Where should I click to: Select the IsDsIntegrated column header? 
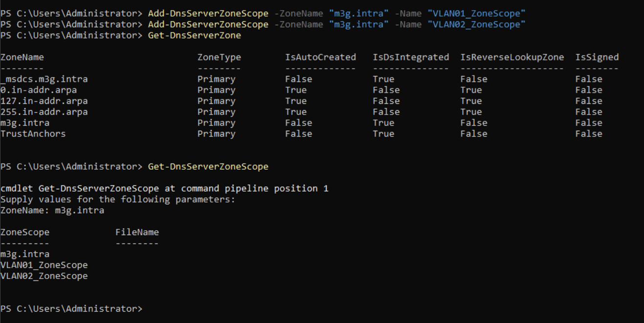pyautogui.click(x=410, y=57)
